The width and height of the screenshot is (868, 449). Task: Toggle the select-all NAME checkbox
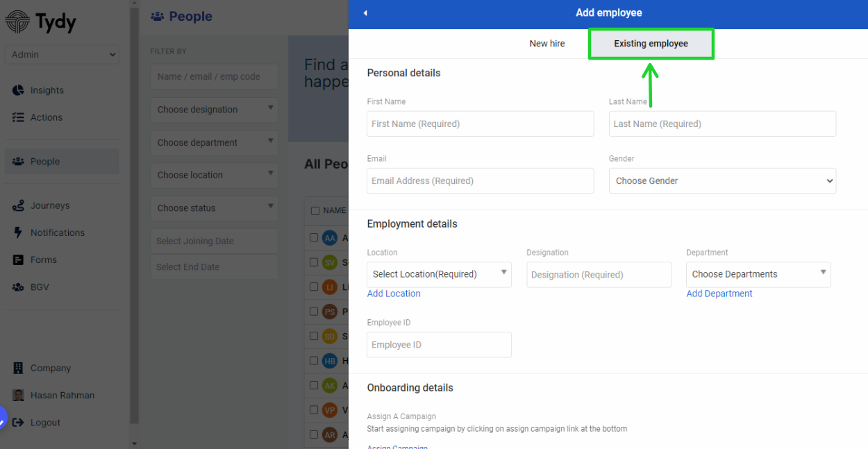[x=315, y=210]
